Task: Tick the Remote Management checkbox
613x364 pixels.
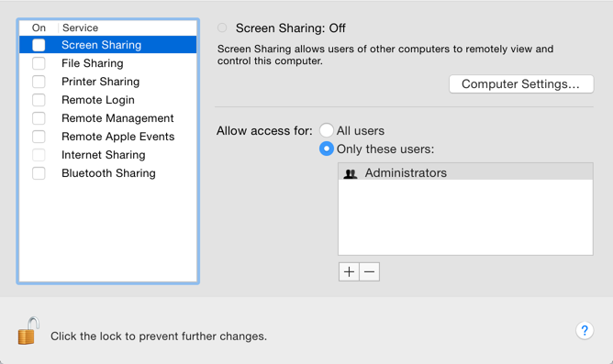Action: pos(39,118)
